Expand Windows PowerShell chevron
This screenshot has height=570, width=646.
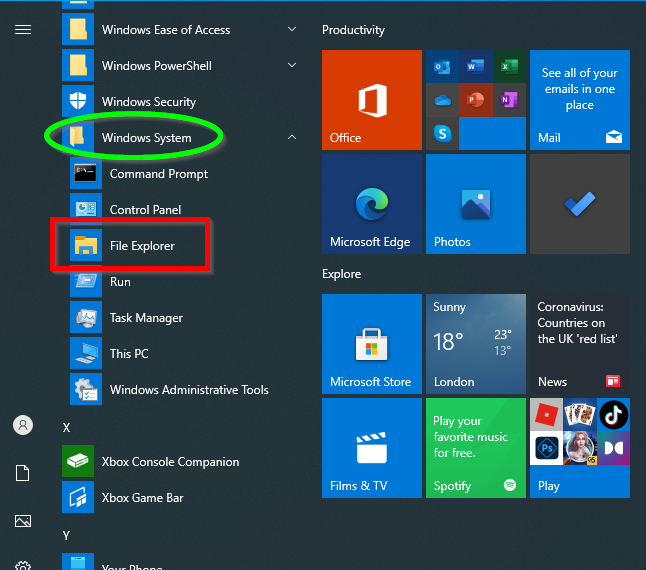click(x=292, y=65)
